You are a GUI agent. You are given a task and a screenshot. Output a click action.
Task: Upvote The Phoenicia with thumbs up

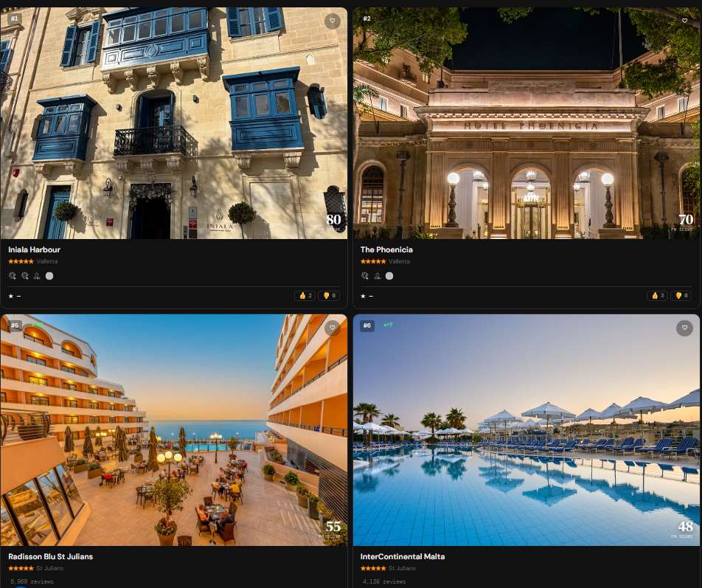coord(657,296)
